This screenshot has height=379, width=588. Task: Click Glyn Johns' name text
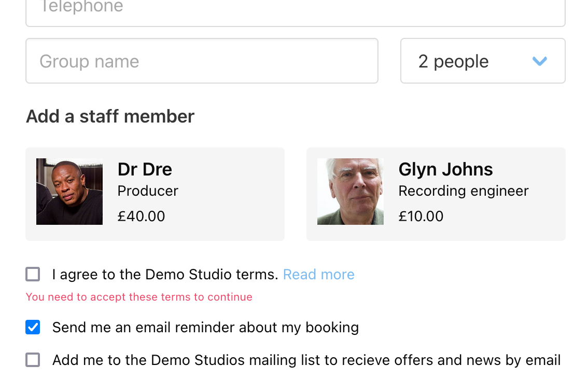[445, 169]
